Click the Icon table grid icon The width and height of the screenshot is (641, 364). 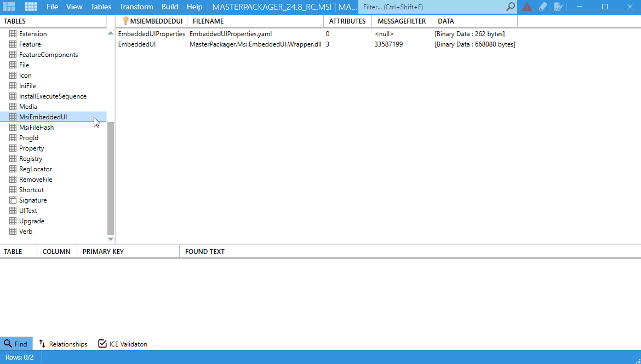tap(13, 75)
